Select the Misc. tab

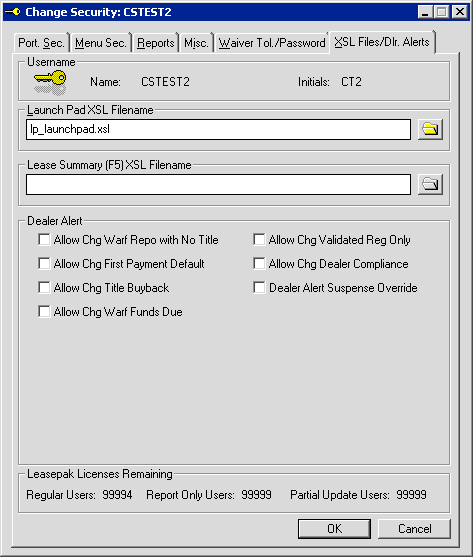click(196, 43)
